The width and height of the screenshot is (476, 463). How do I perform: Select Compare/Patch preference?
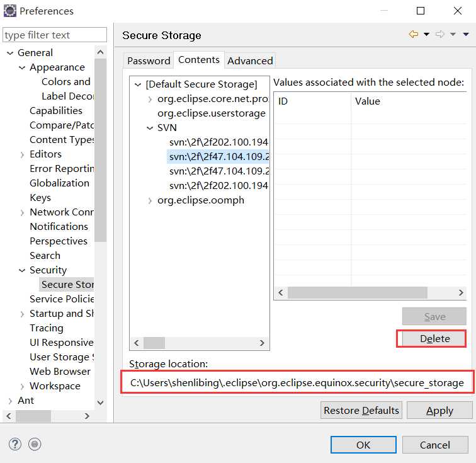[62, 125]
